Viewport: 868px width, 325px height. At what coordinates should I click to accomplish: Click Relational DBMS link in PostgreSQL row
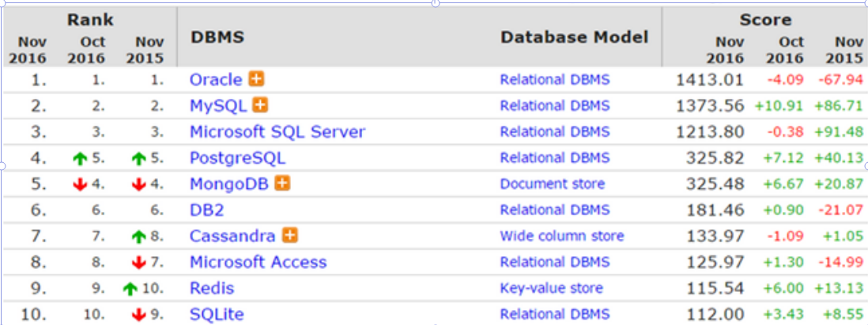555,158
